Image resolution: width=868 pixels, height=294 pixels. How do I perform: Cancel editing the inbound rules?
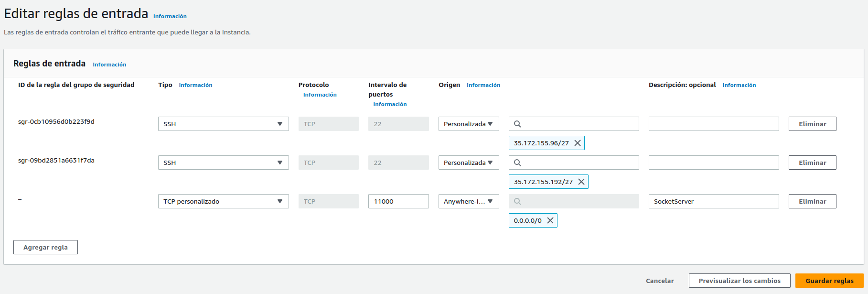click(x=660, y=281)
